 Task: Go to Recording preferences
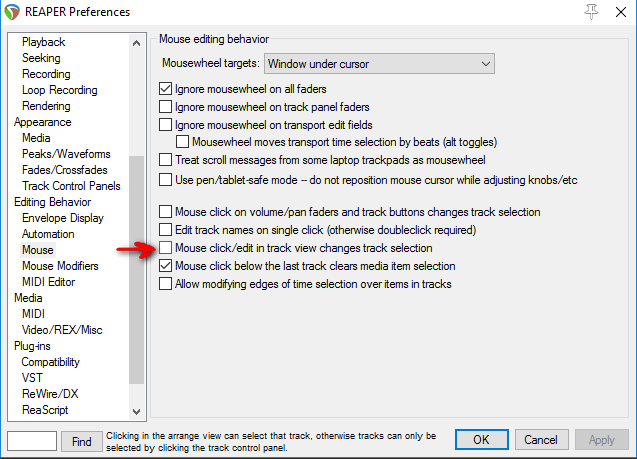point(46,74)
